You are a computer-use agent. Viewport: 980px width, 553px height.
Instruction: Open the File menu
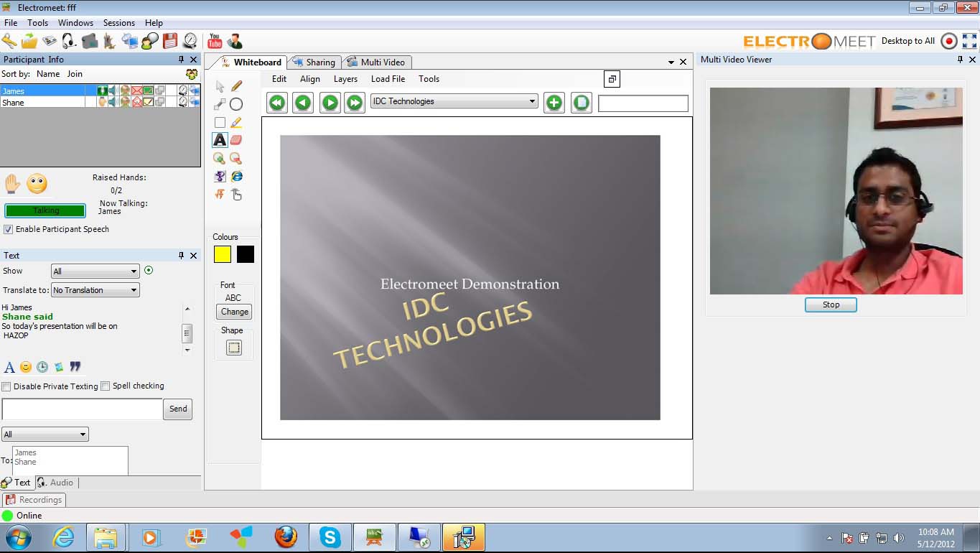pyautogui.click(x=11, y=23)
